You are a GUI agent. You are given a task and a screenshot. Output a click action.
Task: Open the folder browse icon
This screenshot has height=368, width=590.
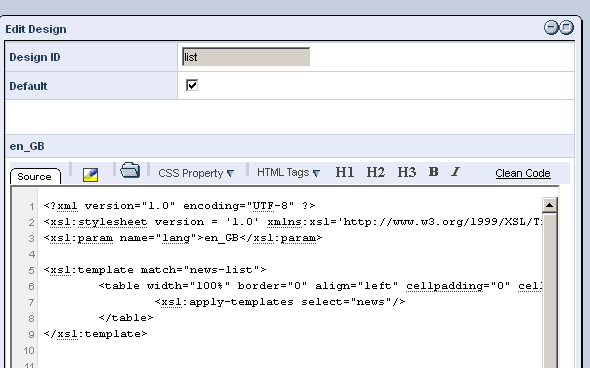[130, 170]
